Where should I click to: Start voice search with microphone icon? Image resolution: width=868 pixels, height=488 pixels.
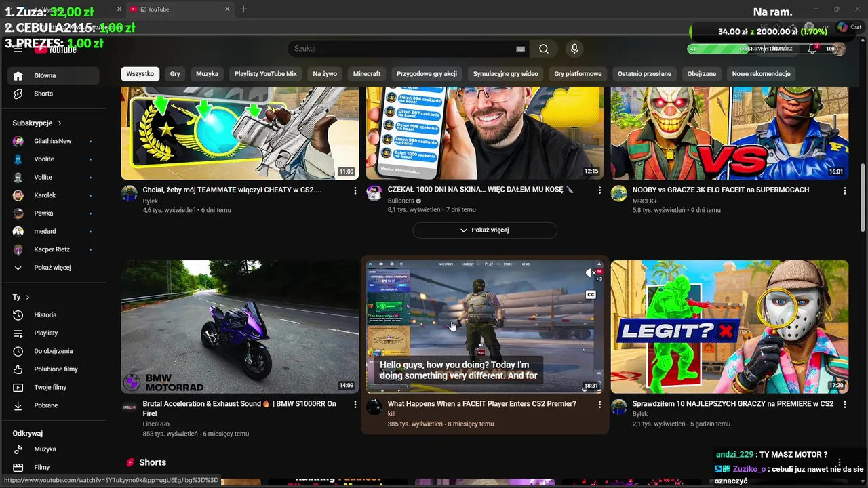coord(574,49)
